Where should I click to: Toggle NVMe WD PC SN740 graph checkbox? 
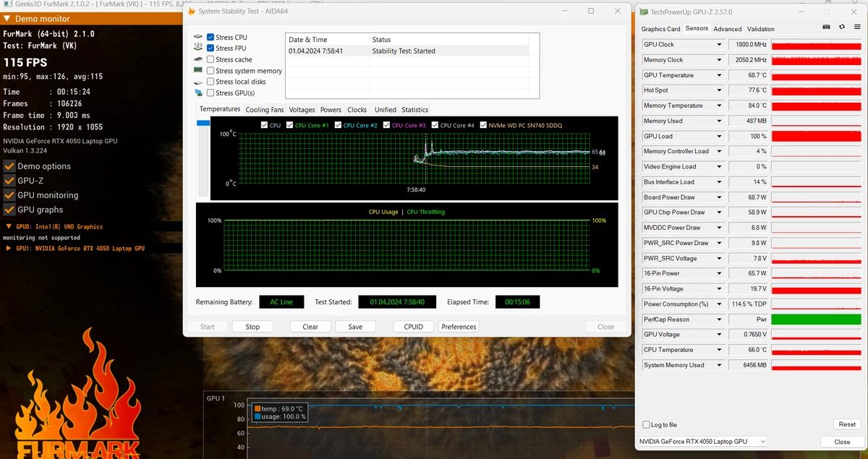click(x=483, y=125)
